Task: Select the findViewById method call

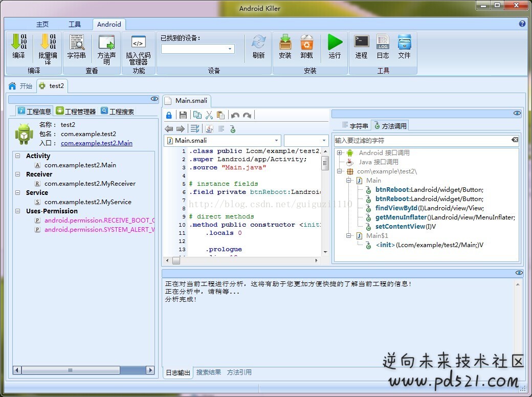Action: pyautogui.click(x=430, y=208)
